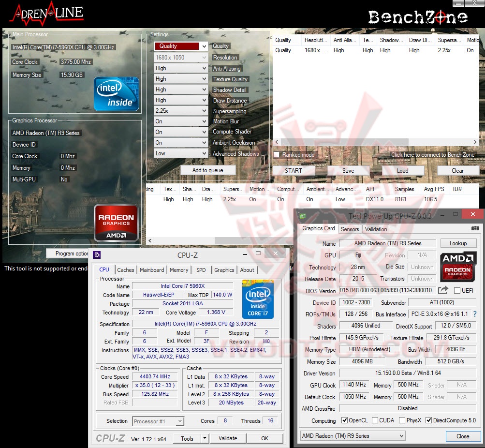Click the BenchZone logo
This screenshot has height=448, width=485.
(x=418, y=17)
